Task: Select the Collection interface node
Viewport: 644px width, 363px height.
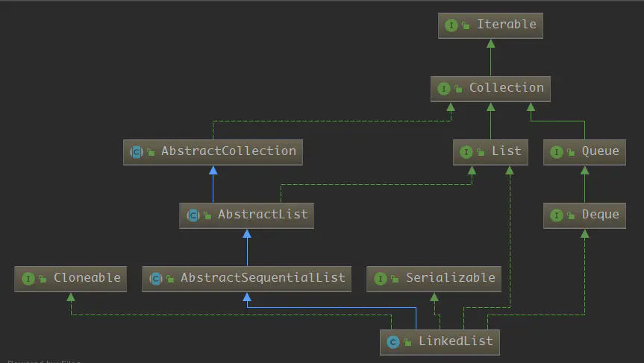Action: tap(490, 89)
